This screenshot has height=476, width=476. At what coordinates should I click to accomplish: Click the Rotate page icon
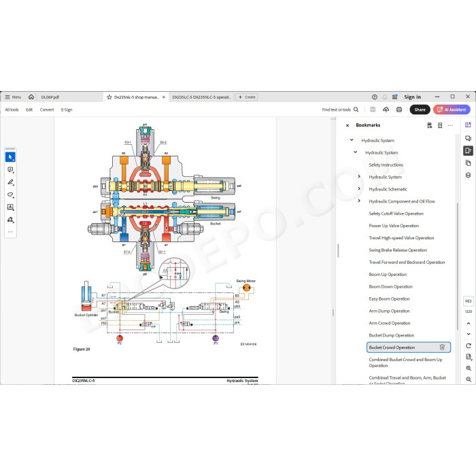click(468, 345)
